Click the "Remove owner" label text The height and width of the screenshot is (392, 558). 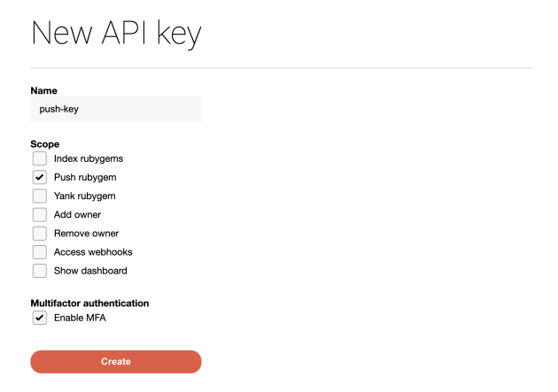86,233
